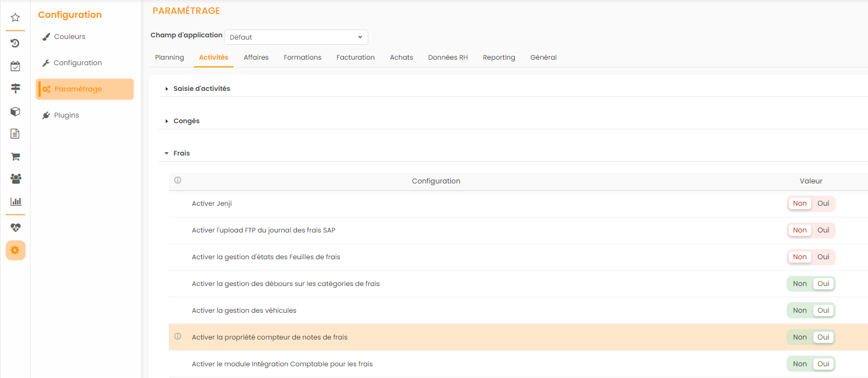The image size is (868, 378).
Task: Open the Champ d'application dropdown
Action: [x=296, y=37]
